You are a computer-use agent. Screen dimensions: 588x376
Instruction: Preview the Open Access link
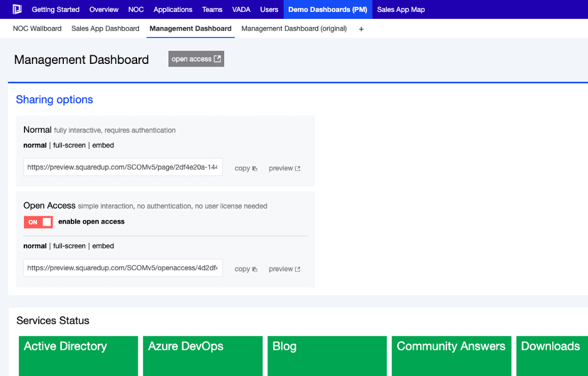(284, 269)
